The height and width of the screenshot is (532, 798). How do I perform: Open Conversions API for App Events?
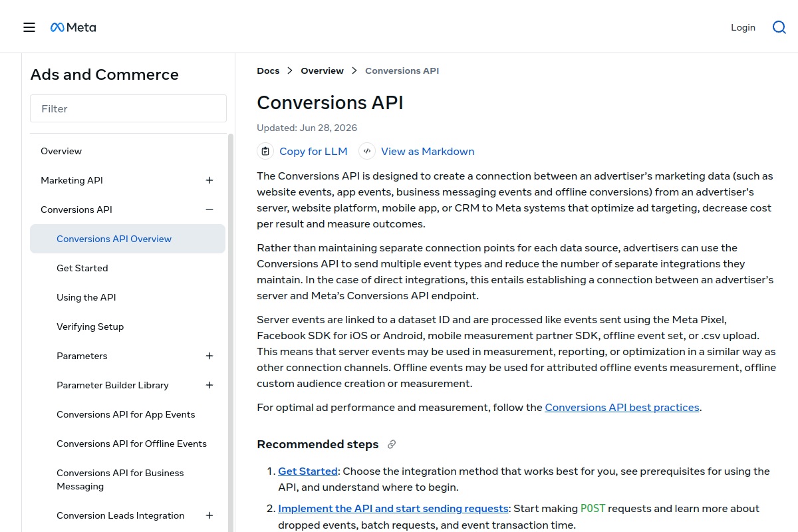click(126, 414)
